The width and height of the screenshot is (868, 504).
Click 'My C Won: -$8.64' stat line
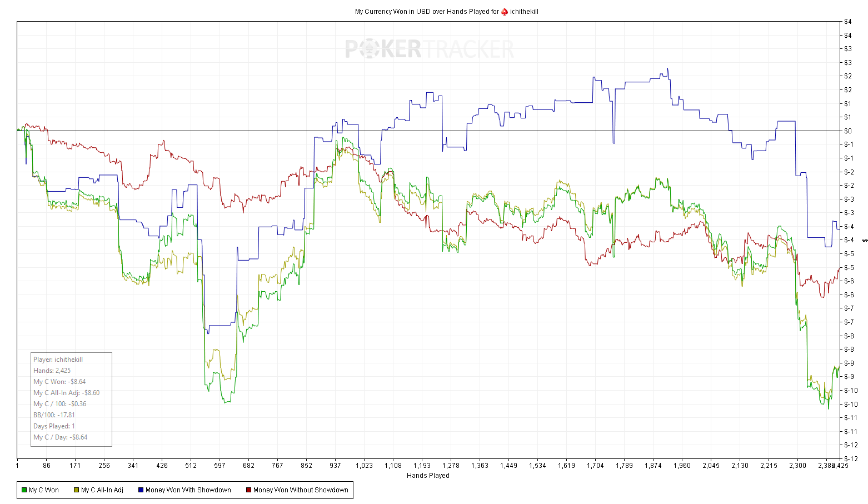(x=59, y=382)
